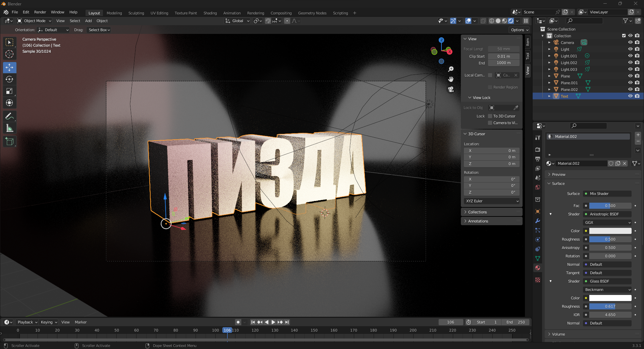The image size is (644, 349).
Task: Click the Options button in viewport header
Action: [x=520, y=30]
